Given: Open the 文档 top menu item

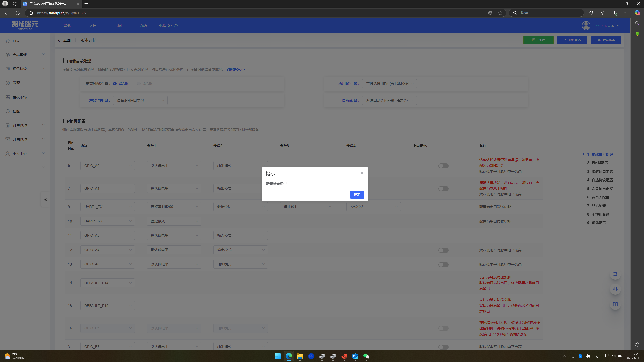Looking at the screenshot, I should click(x=93, y=26).
